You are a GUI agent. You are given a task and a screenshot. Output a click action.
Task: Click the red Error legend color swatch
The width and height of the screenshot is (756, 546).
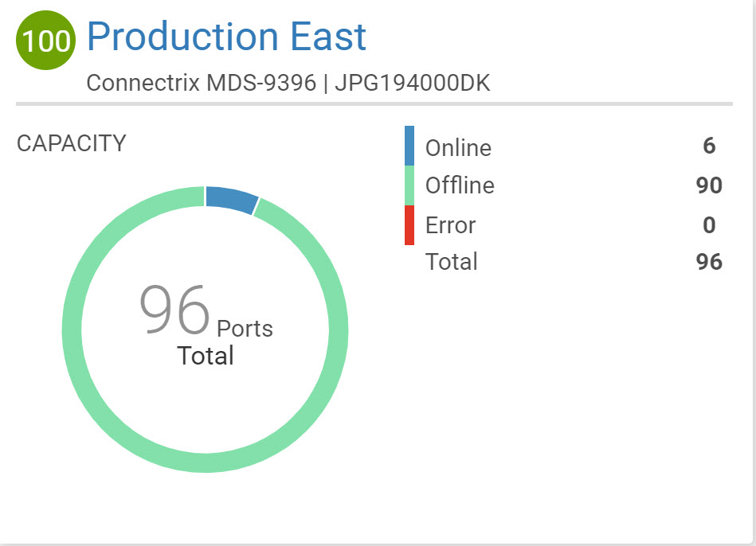click(x=409, y=225)
